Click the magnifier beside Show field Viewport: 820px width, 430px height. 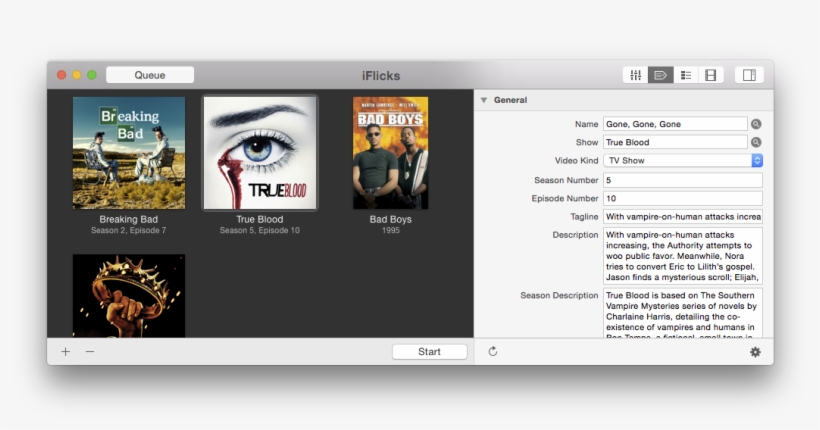click(x=756, y=142)
